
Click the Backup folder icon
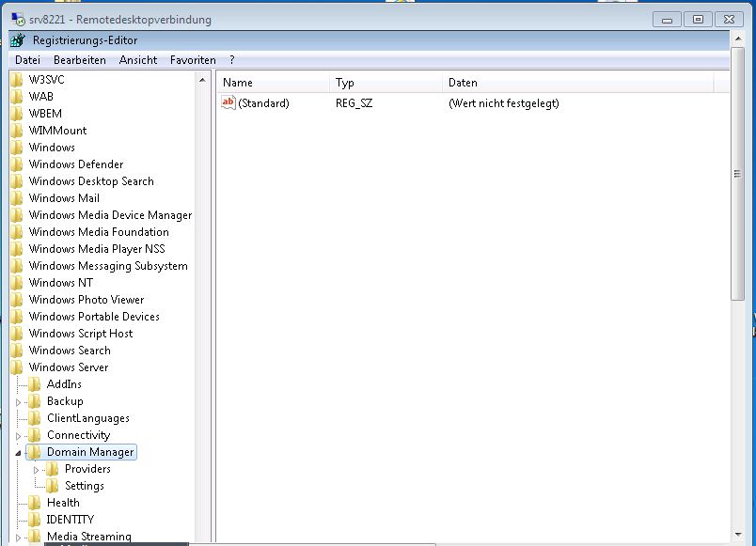[x=34, y=401]
